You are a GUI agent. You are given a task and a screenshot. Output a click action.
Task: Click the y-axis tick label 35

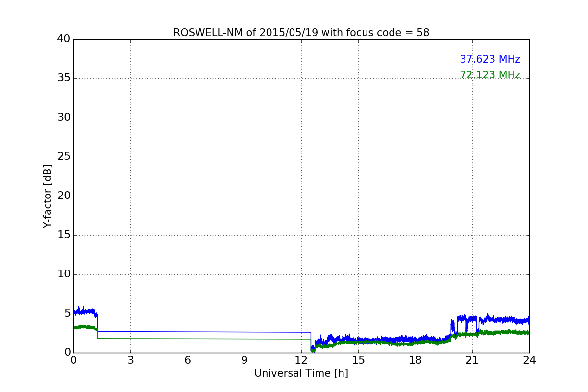pos(64,78)
